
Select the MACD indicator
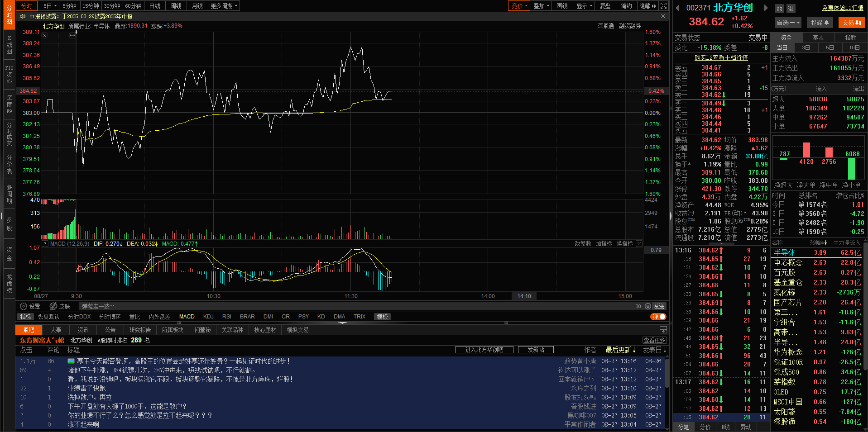click(187, 317)
